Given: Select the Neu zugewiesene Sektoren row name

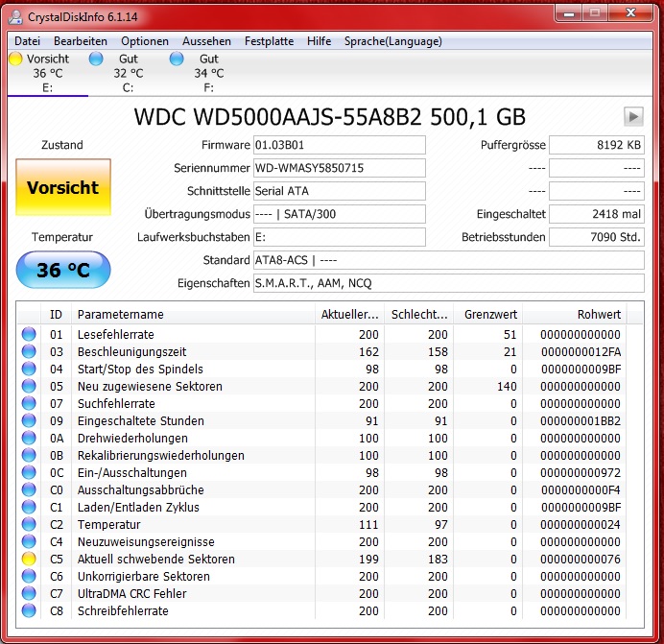Looking at the screenshot, I should pyautogui.click(x=150, y=387).
